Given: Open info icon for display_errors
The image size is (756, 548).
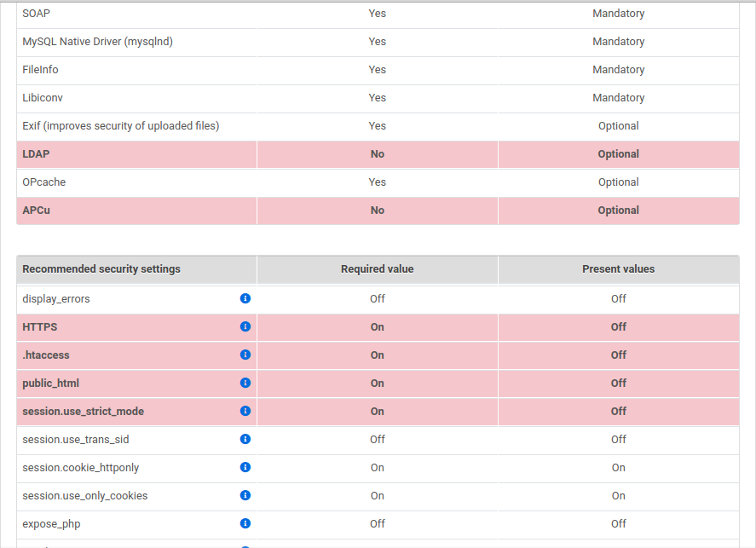Looking at the screenshot, I should pos(245,298).
